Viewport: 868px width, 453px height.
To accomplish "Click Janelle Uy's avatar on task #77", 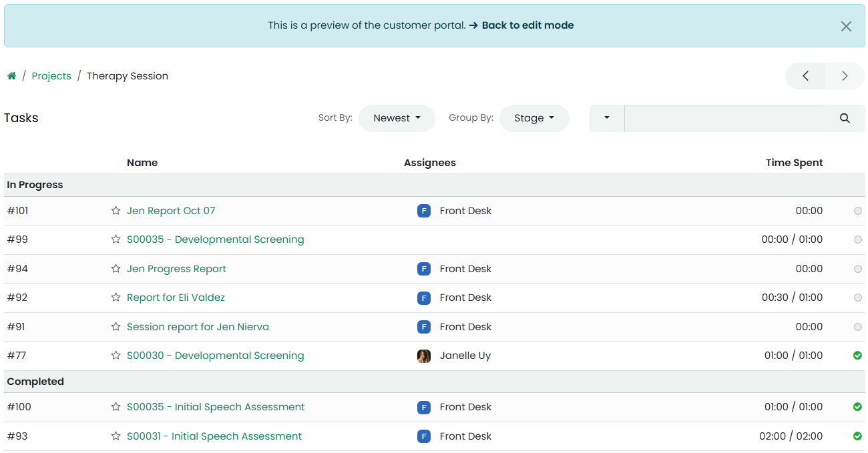I will pos(424,356).
